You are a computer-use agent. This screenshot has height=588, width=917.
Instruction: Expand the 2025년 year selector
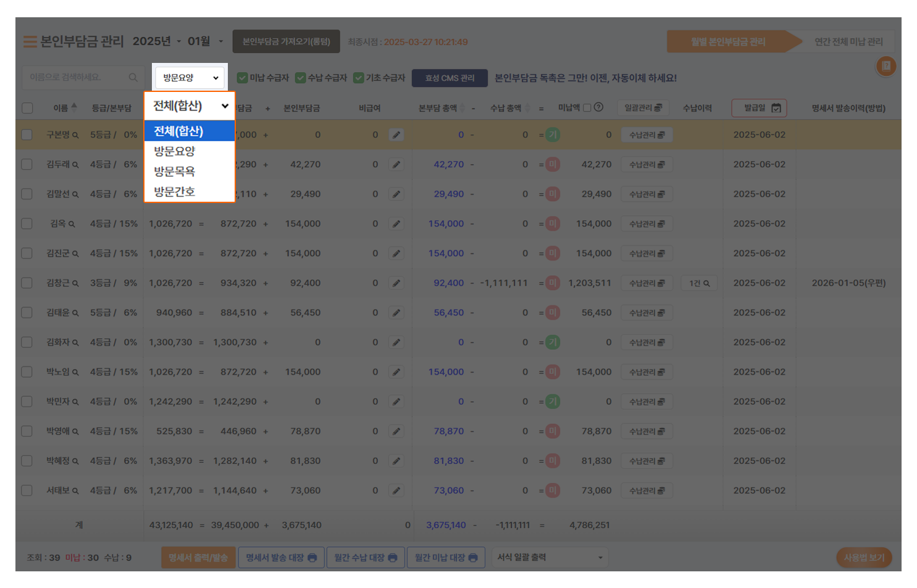157,41
